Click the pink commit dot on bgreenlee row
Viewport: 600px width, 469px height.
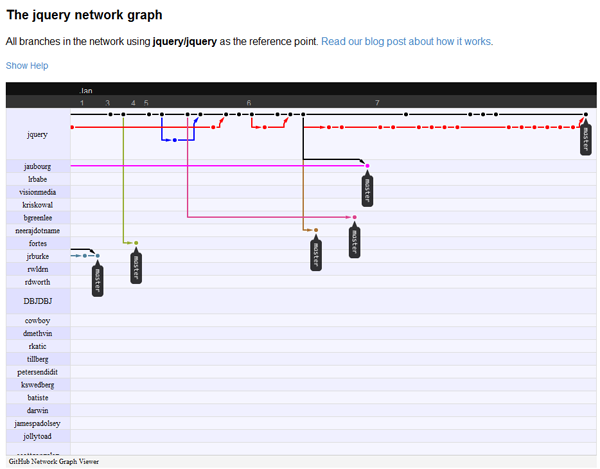[x=354, y=217]
